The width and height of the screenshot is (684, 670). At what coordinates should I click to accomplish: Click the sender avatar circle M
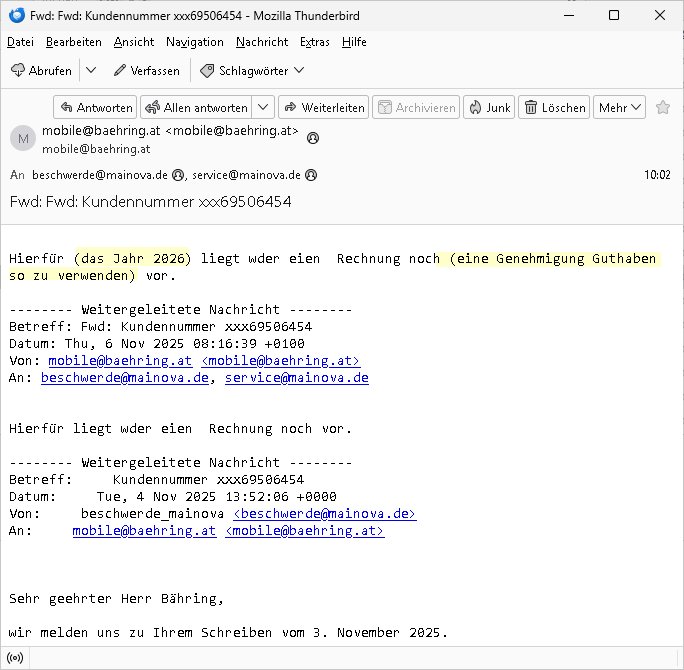point(22,139)
